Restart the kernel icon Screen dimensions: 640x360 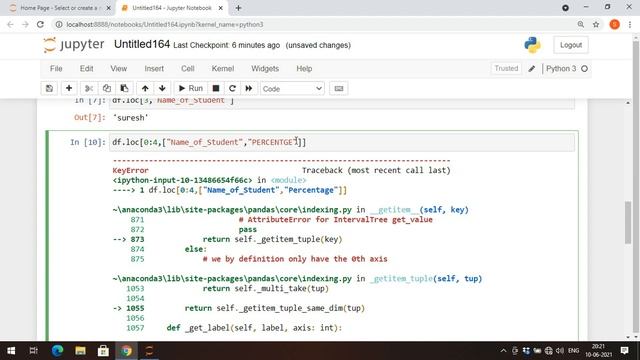tap(232, 89)
